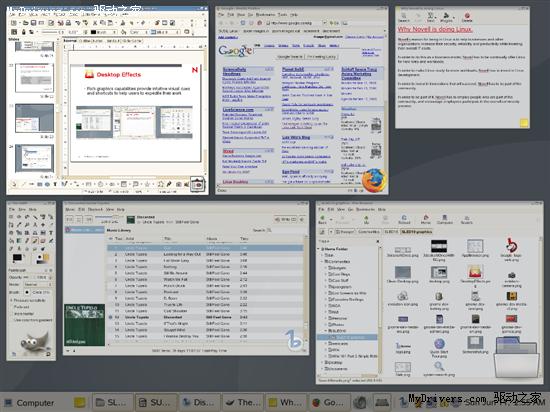
Task: Click the Time column header in Banshee
Action: [x=244, y=238]
